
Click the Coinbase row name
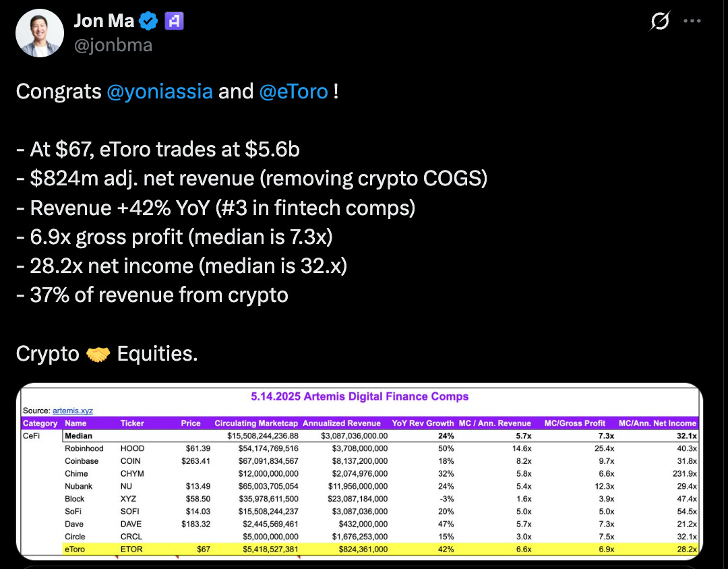point(82,460)
